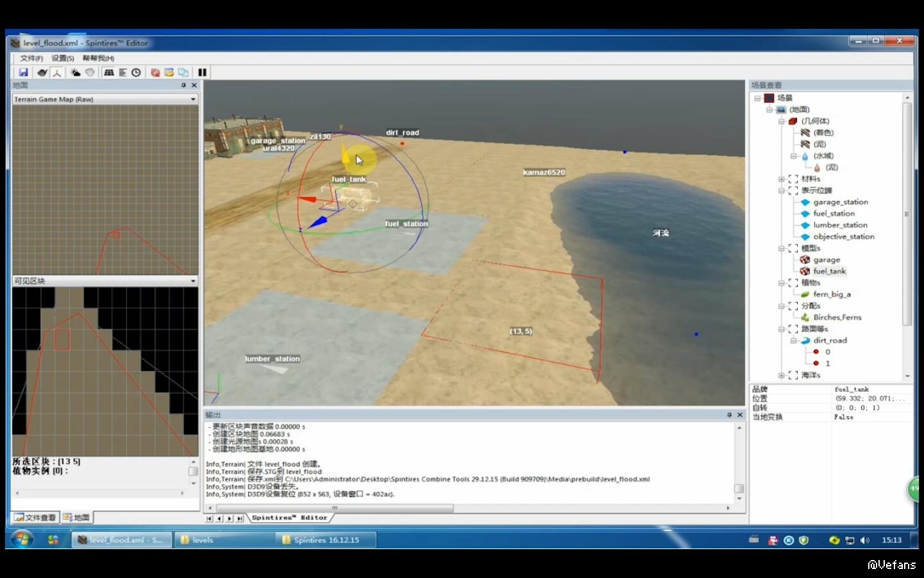Click the terrain grid toolbar icon
924x578 pixels.
point(109,73)
